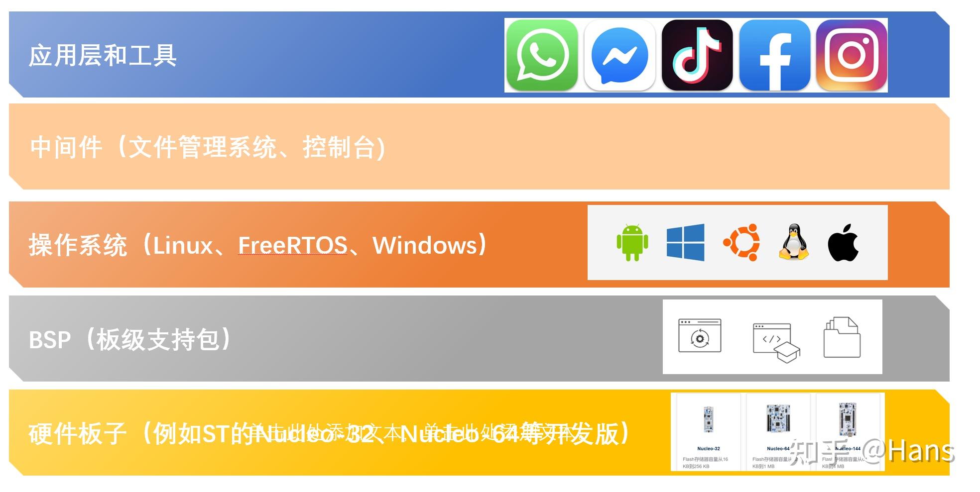The height and width of the screenshot is (492, 980).
Task: Click the TikTok icon
Action: [x=697, y=55]
